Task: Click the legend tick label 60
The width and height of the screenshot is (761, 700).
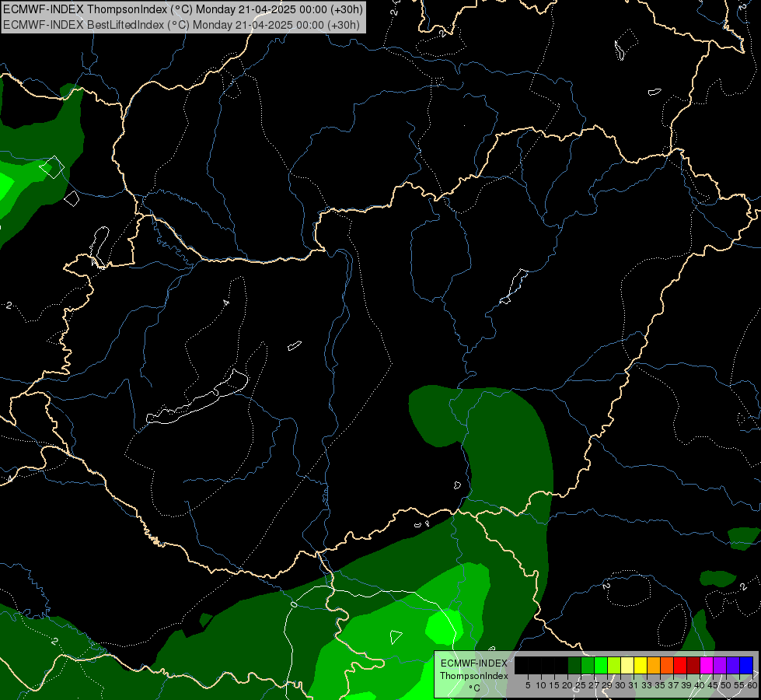Action: (752, 685)
